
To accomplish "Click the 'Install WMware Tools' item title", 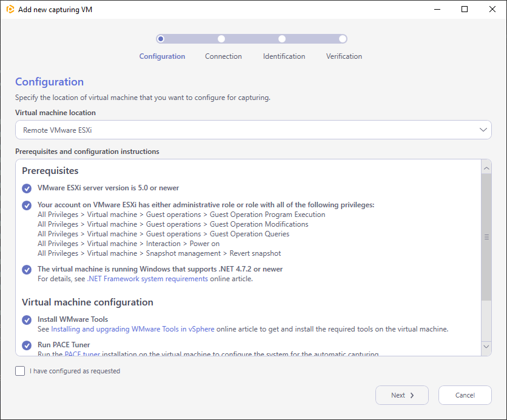I will click(73, 319).
